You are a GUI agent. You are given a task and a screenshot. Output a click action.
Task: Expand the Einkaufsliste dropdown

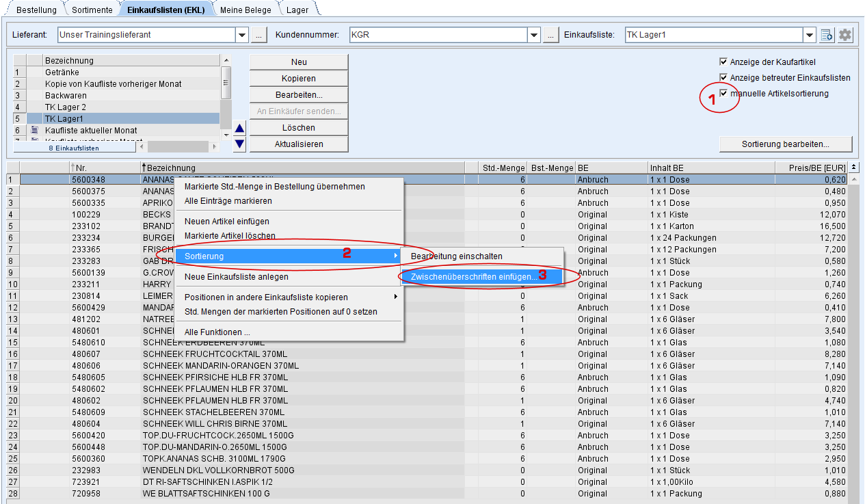810,35
